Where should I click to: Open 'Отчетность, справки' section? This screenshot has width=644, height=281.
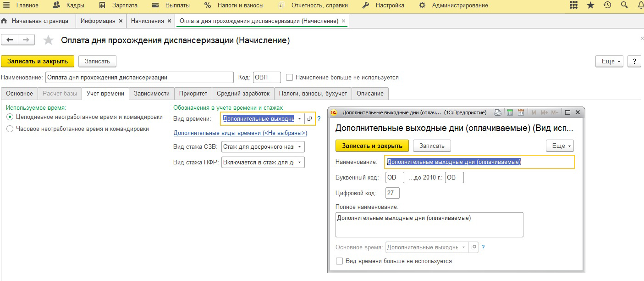[313, 6]
